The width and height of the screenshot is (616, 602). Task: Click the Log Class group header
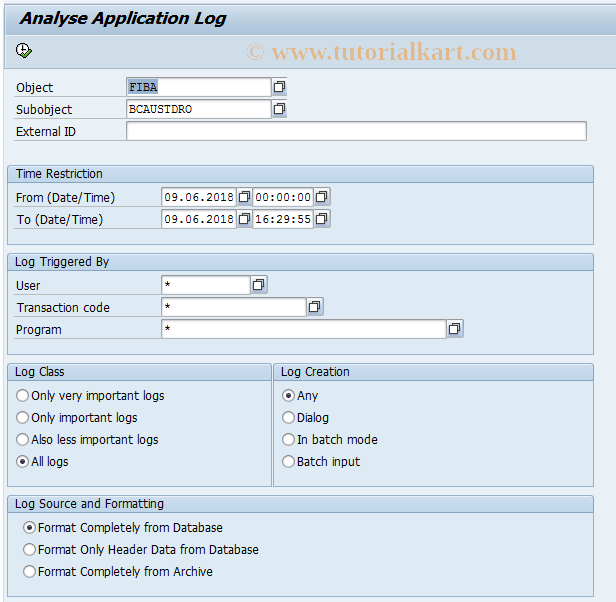tap(139, 372)
